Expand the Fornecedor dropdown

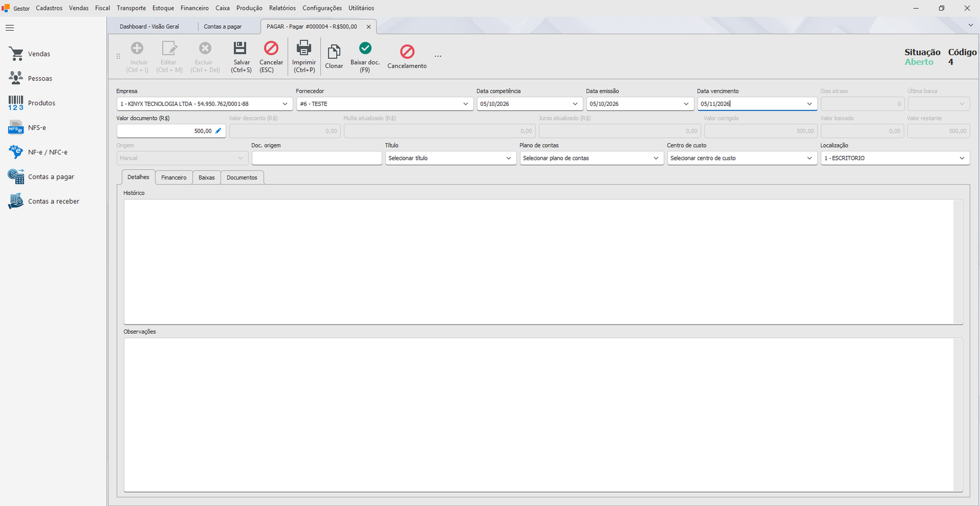[x=466, y=104]
